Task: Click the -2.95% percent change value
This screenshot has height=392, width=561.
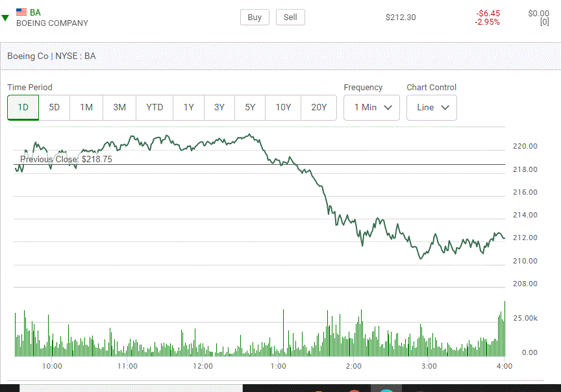Action: (x=487, y=22)
